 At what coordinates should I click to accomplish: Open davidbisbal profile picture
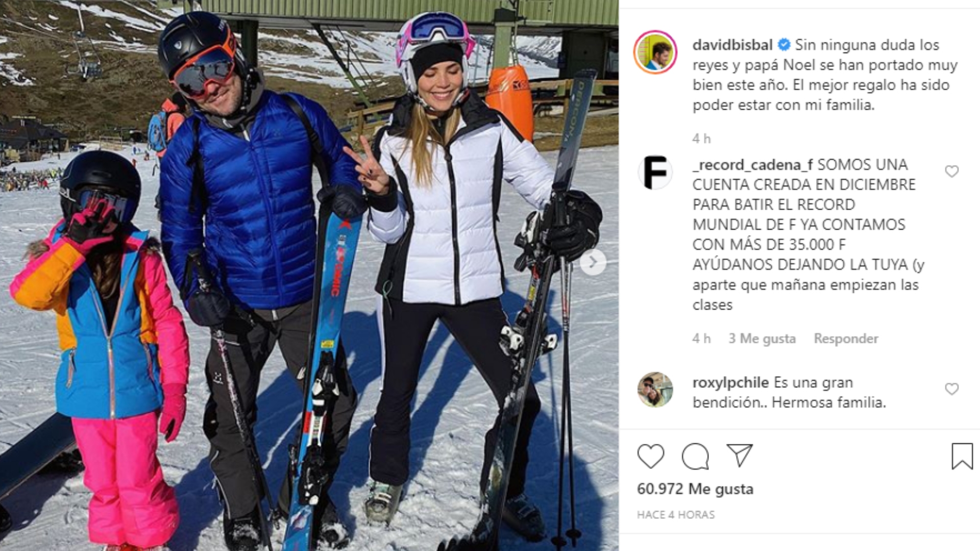point(655,52)
